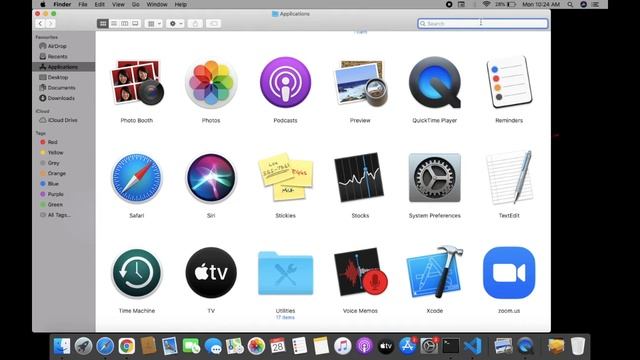Go forward with the Finder forward arrow
This screenshot has width=640, height=360.
[50, 24]
